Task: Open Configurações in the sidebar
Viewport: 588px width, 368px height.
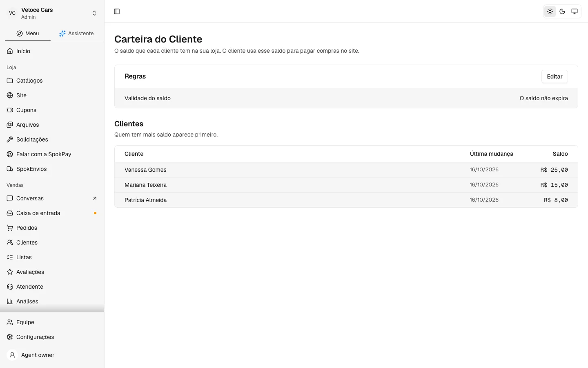Action: [x=52, y=337]
